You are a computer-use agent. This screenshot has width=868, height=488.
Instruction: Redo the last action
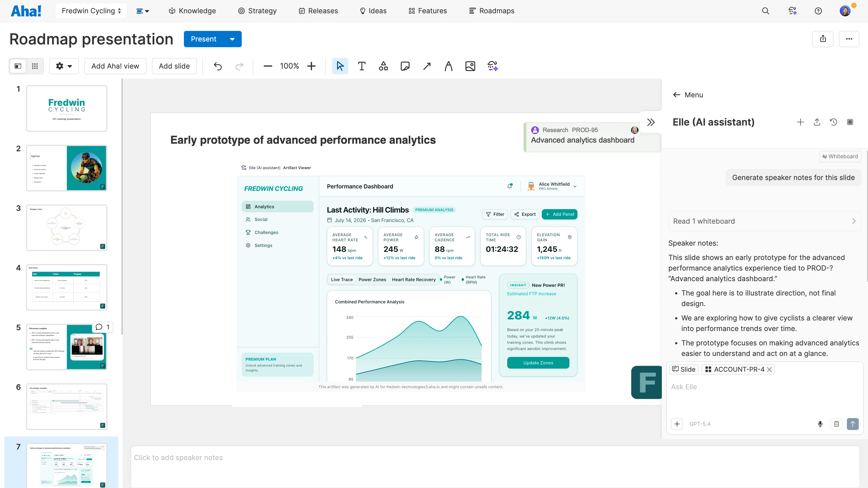(239, 66)
